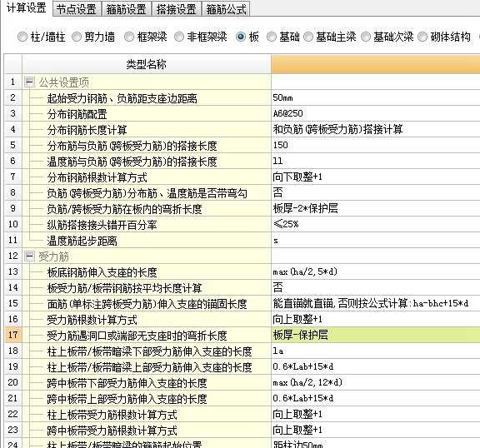Image resolution: width=480 pixels, height=448 pixels.
Task: Select the 剪力墙 radio option
Action: coord(77,37)
